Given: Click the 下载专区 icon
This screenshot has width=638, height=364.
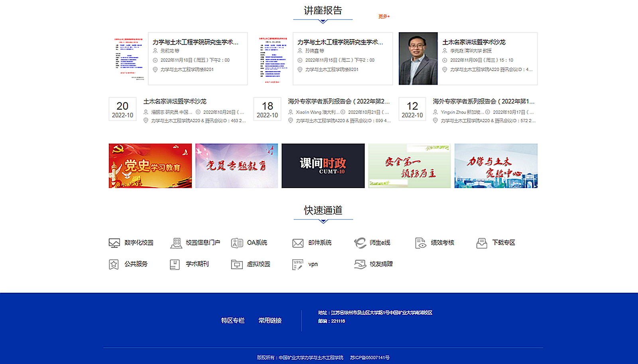Looking at the screenshot, I should point(482,243).
